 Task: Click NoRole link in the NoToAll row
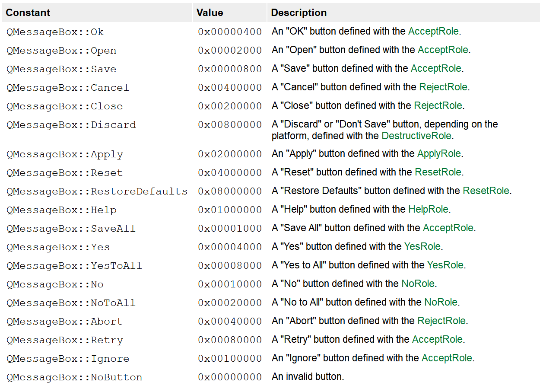click(441, 302)
